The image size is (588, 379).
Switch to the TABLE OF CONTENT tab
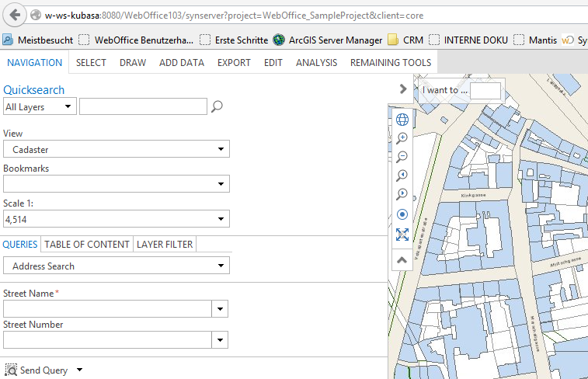tap(87, 245)
